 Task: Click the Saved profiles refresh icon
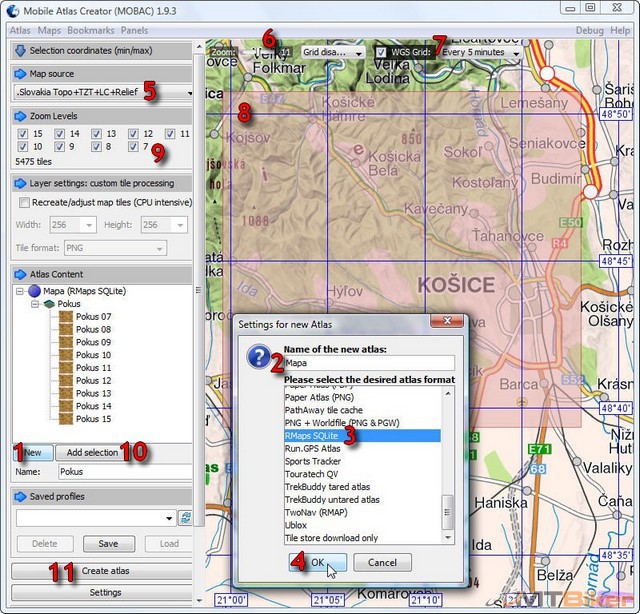tap(185, 517)
